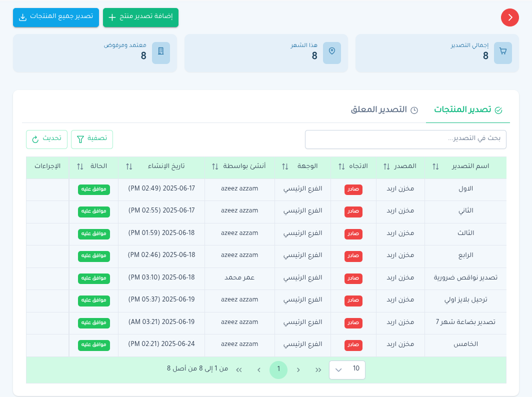Sort table by الوجهة column

tap(285, 166)
